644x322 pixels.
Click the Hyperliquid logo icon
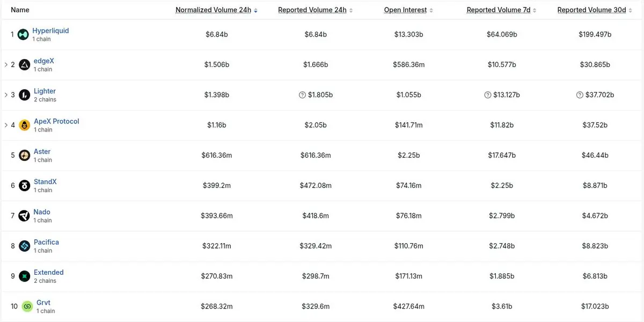point(23,34)
